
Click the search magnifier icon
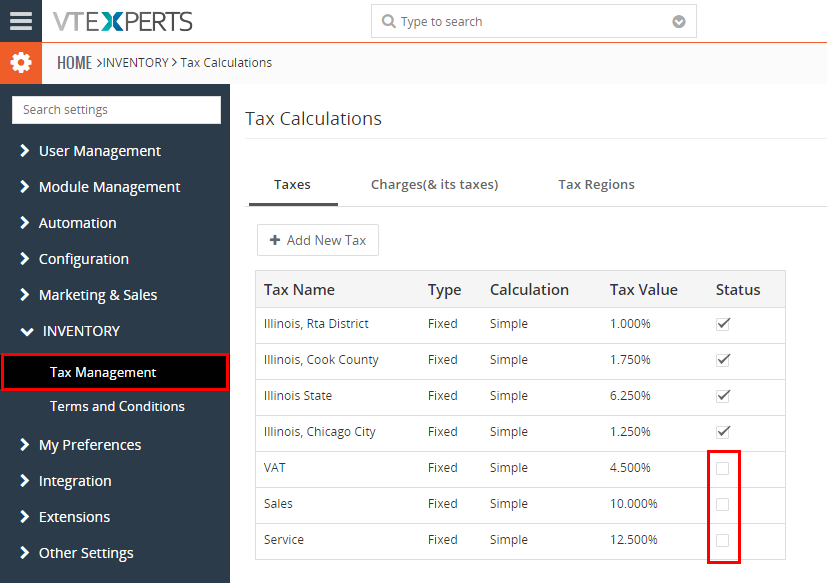(x=388, y=21)
